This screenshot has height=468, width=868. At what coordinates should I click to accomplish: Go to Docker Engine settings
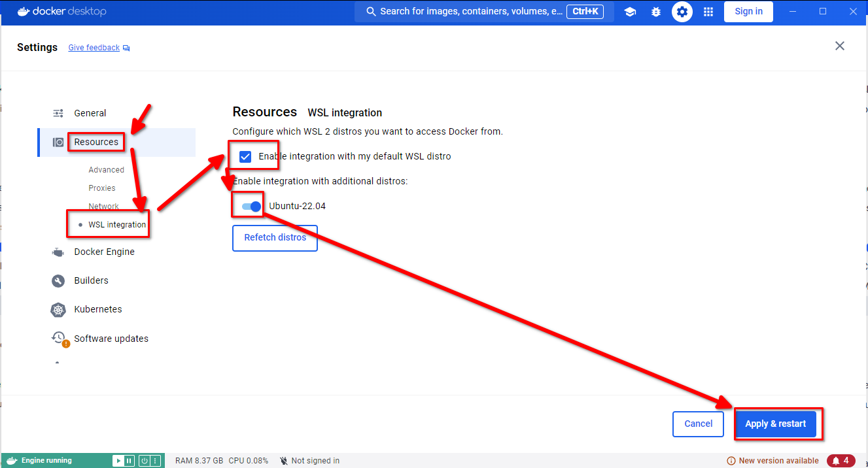point(104,252)
